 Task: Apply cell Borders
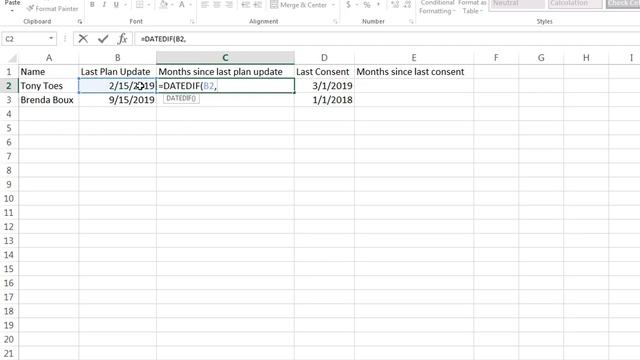[140, 4]
